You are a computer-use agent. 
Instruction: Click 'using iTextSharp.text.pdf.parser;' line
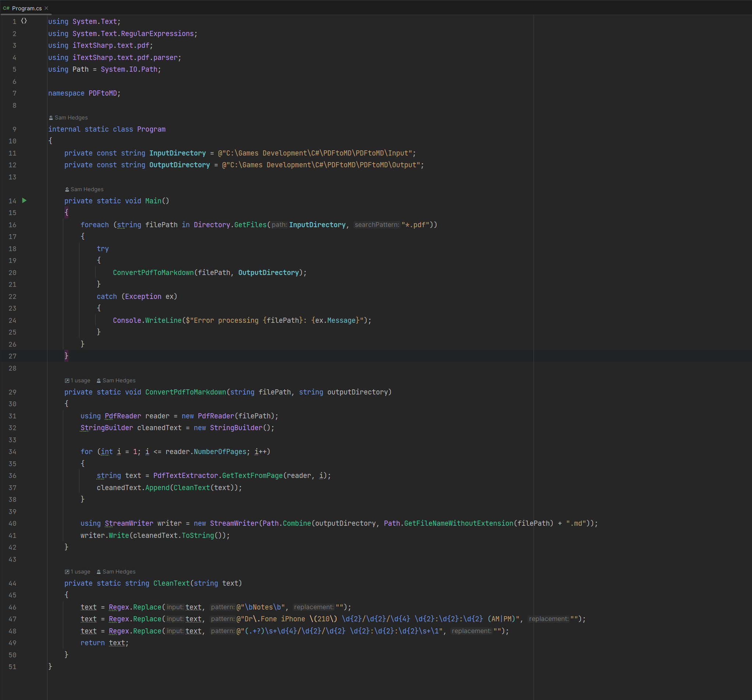click(115, 57)
